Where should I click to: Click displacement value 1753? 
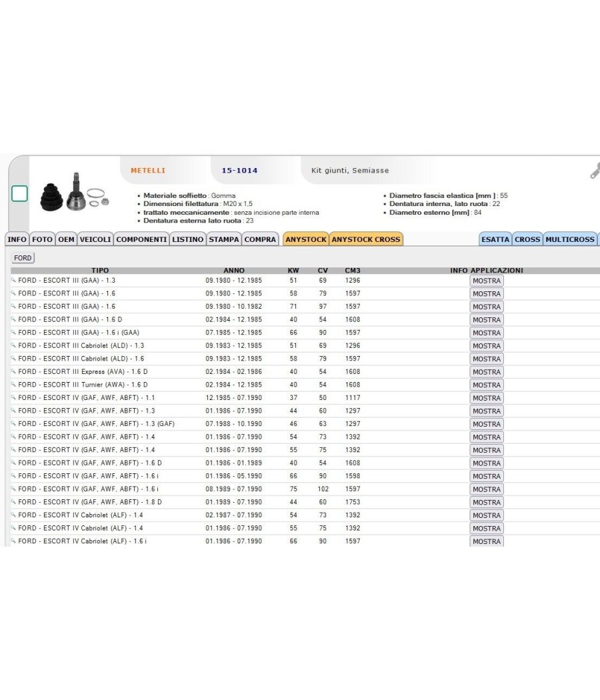[x=353, y=502]
